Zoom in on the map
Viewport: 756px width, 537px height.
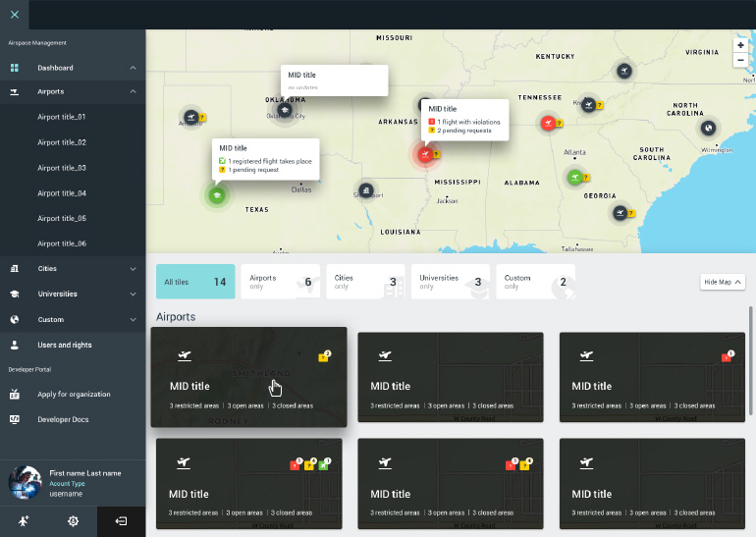click(x=740, y=45)
